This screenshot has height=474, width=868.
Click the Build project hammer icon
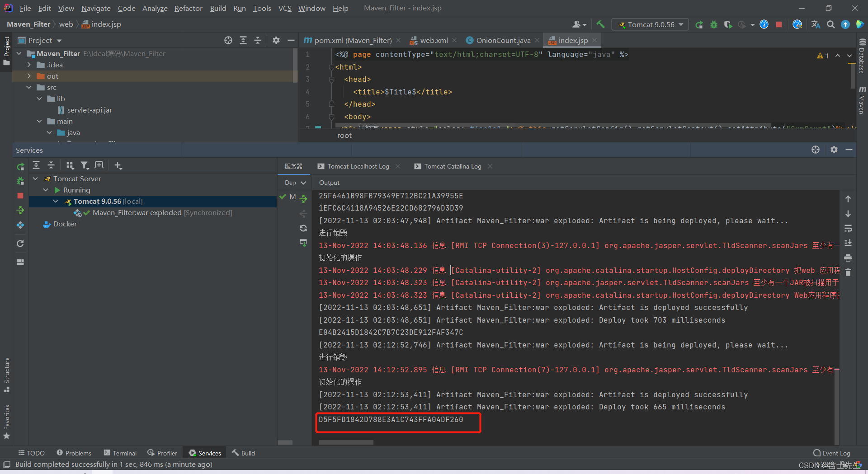[600, 24]
